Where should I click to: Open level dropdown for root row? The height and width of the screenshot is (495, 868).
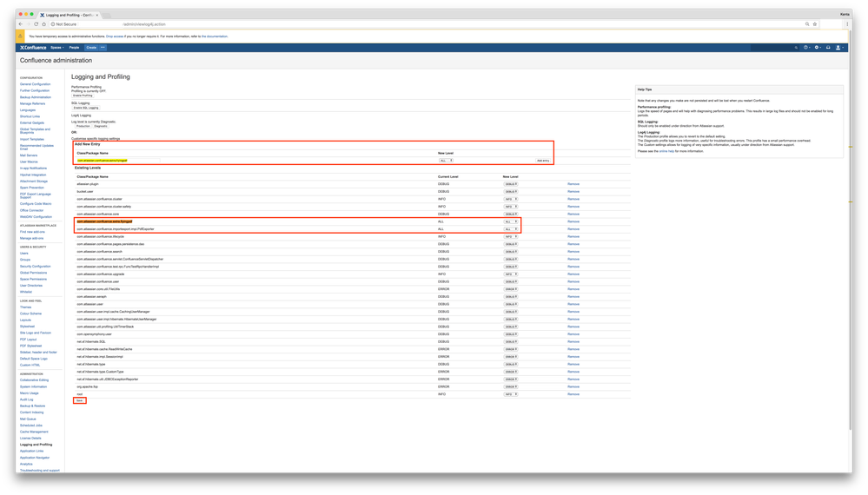tap(510, 394)
